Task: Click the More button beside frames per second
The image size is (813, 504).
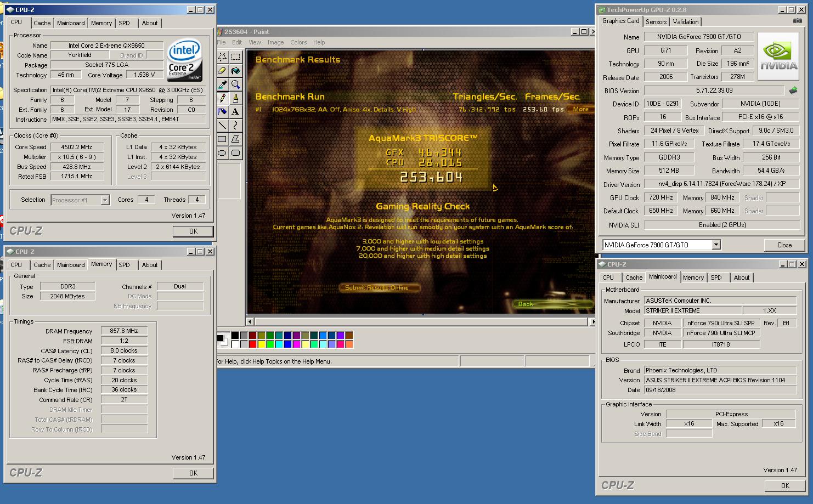Action: click(x=580, y=109)
